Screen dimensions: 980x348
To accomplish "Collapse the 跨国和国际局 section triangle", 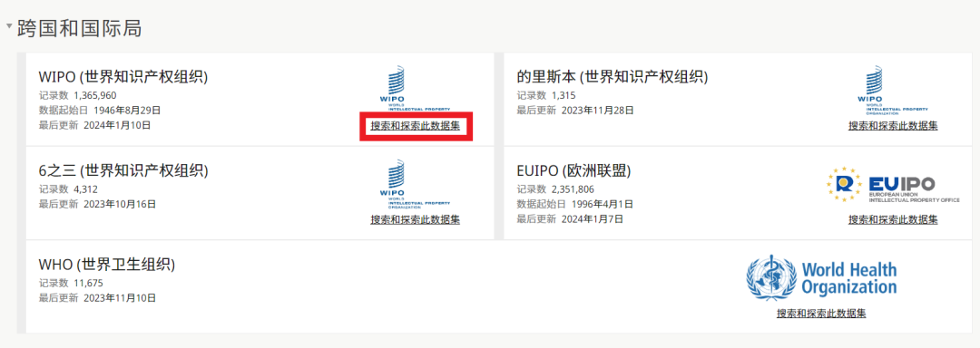I will 9,27.
